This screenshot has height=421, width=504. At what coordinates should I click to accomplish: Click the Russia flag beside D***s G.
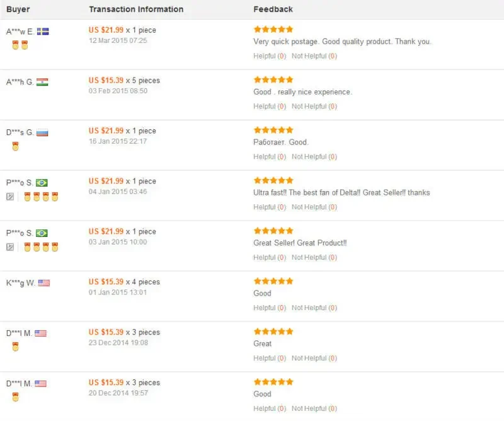click(42, 132)
